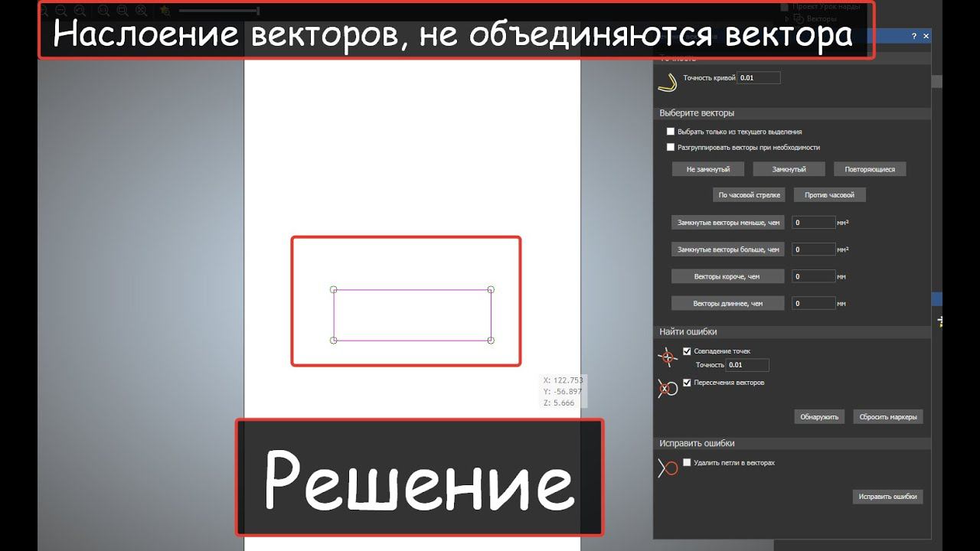980x551 pixels.
Task: Click the area field for smaller closed vectors
Action: 813,223
